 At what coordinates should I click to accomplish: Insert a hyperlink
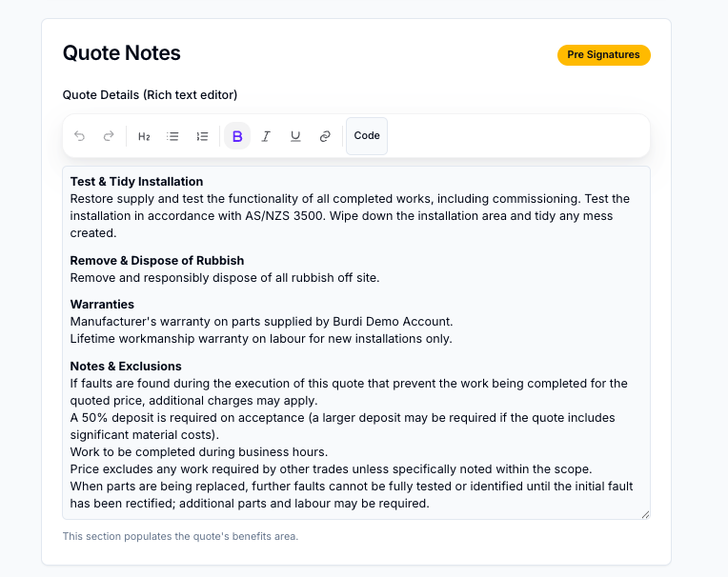tap(325, 136)
